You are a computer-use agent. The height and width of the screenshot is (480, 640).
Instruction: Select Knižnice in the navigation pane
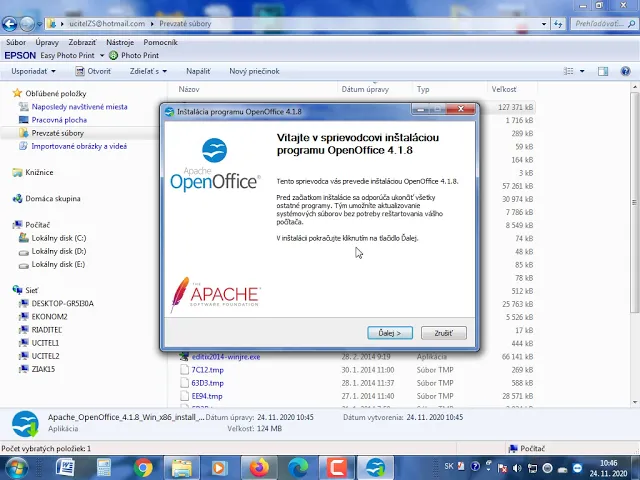[39, 172]
